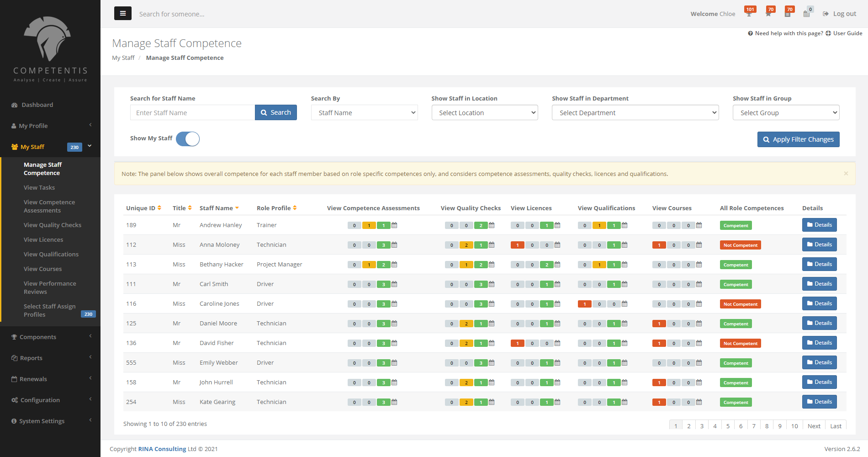Open Details for Anna Moloney
The height and width of the screenshot is (457, 868).
(x=819, y=244)
